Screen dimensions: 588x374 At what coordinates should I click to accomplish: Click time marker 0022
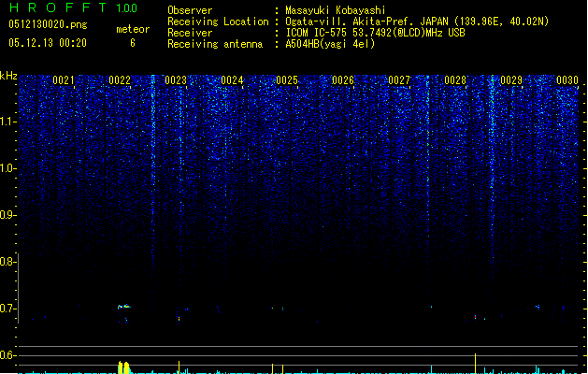(120, 80)
